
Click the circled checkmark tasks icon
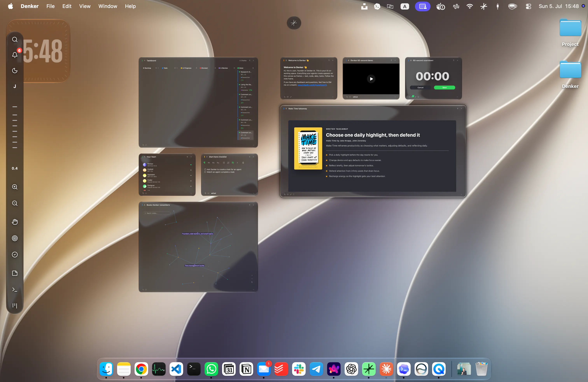coord(15,254)
